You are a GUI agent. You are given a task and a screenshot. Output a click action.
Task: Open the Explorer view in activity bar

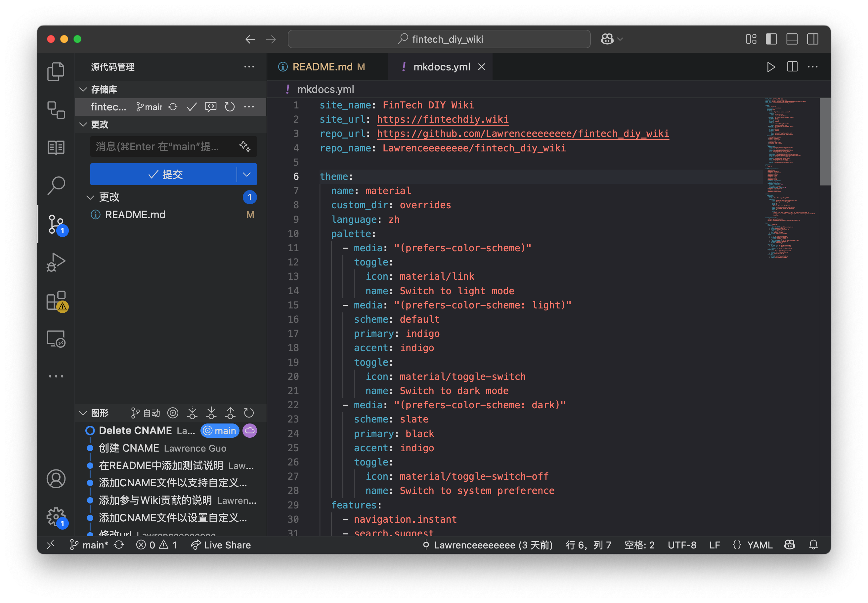tap(56, 71)
